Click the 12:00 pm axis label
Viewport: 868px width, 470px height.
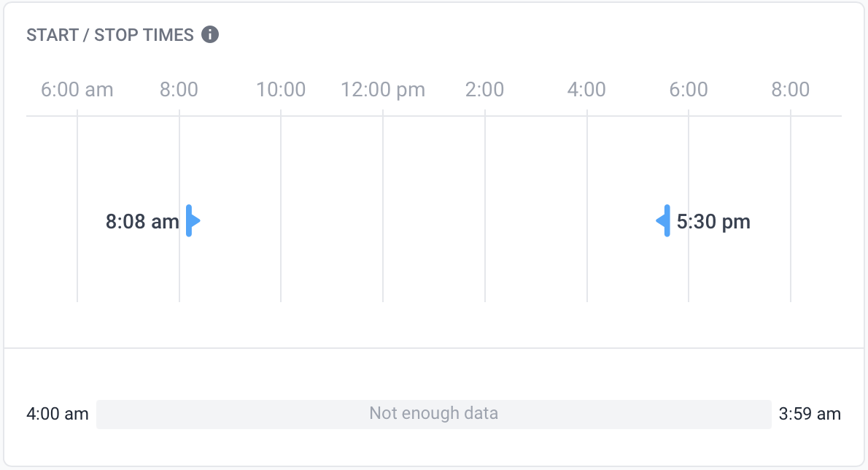point(382,89)
